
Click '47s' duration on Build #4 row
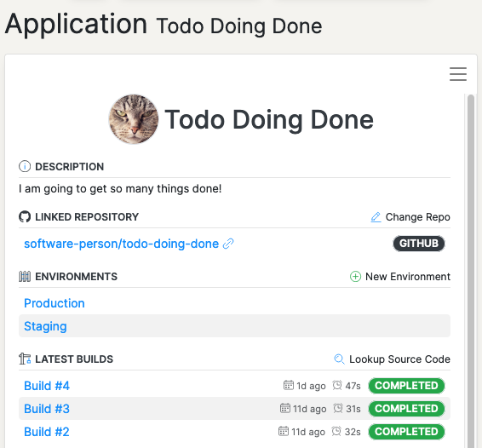coord(353,386)
